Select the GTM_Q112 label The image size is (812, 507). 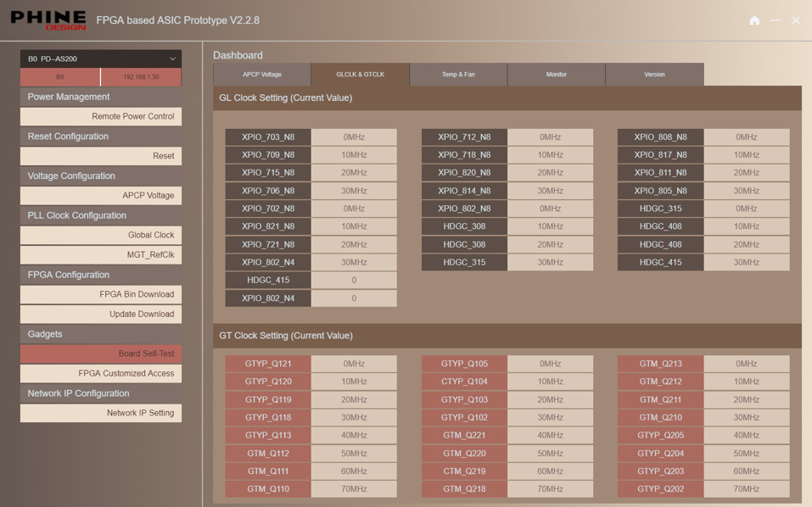click(268, 454)
